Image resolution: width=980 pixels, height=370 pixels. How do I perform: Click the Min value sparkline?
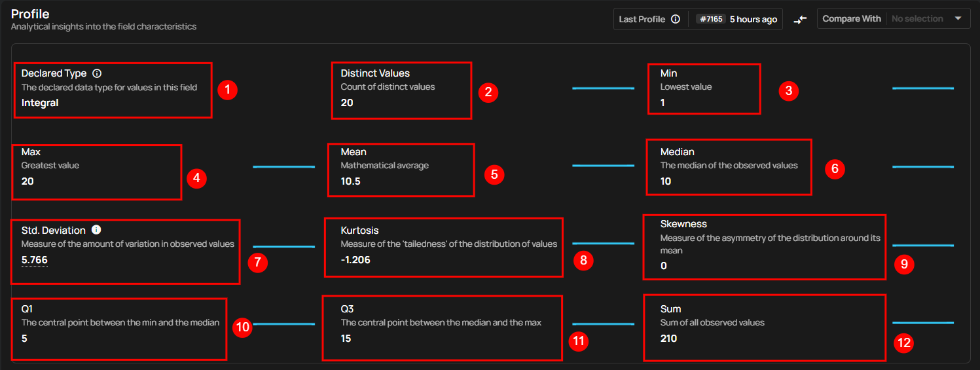coord(922,88)
